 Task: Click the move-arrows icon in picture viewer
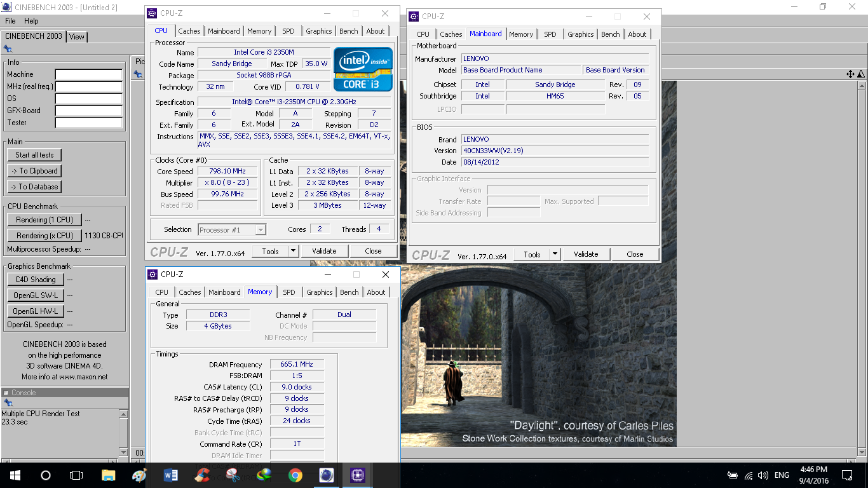[850, 74]
